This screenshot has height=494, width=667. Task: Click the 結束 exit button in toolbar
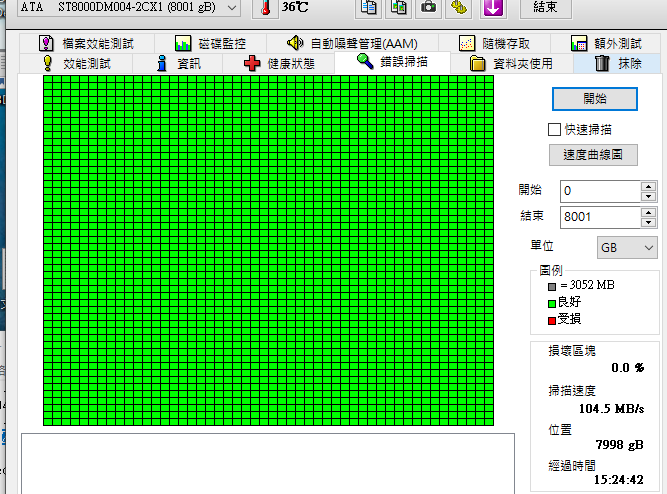click(545, 8)
